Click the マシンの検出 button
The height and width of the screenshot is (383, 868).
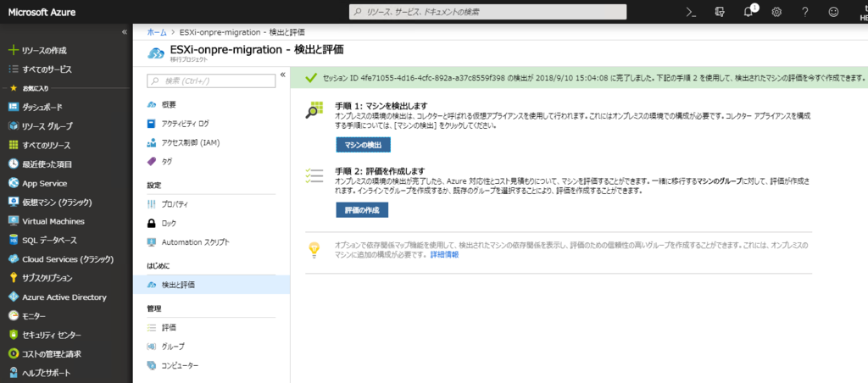(363, 145)
